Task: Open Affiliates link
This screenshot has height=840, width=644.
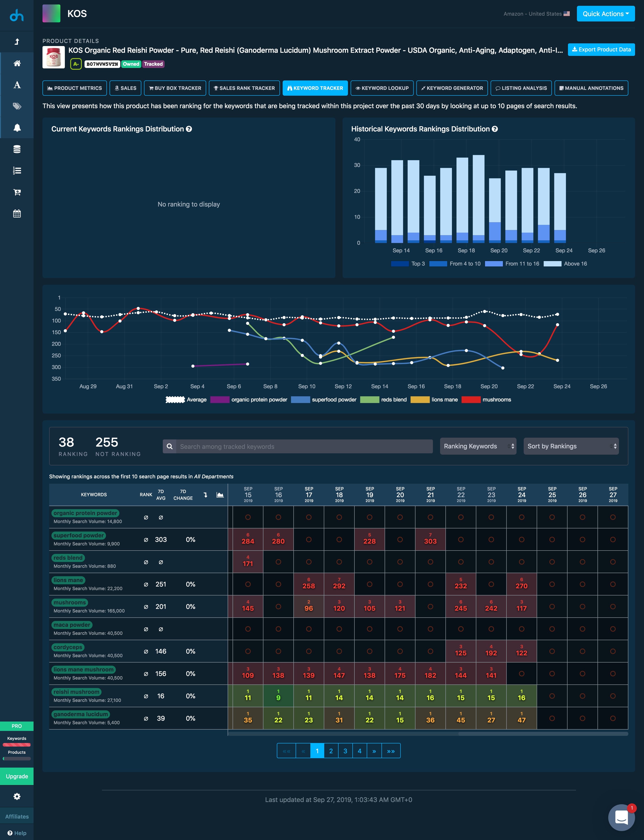Action: coord(17,816)
